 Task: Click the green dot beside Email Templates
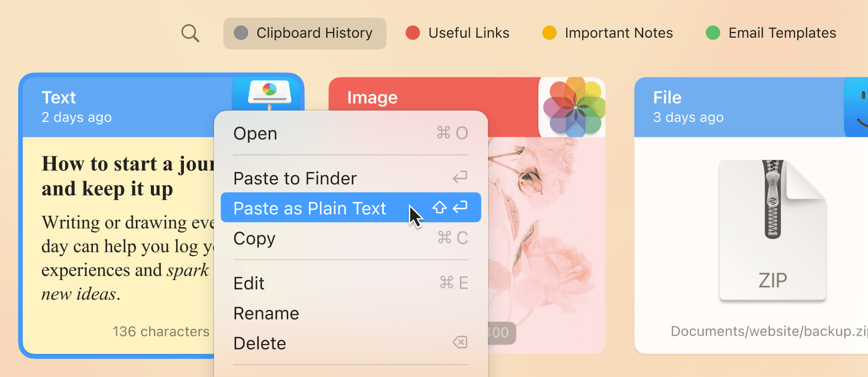click(x=713, y=33)
